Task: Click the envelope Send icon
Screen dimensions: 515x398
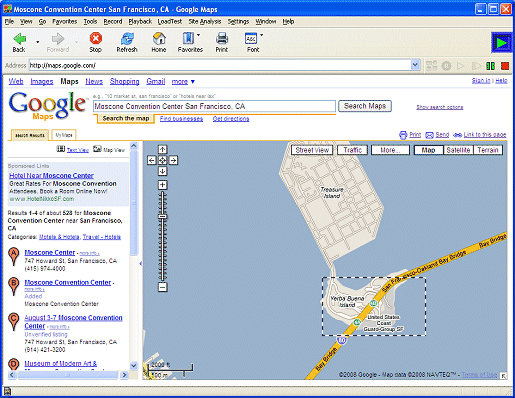Action: tap(430, 135)
